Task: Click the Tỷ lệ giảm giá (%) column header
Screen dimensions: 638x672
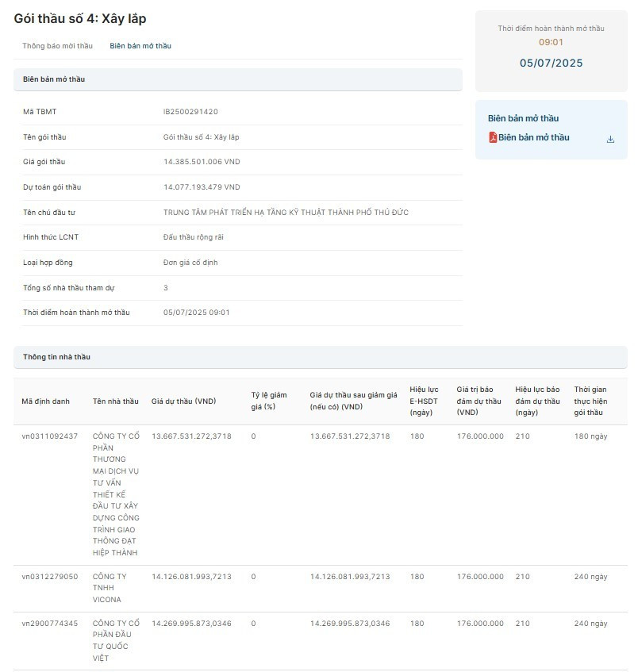Action: click(269, 401)
